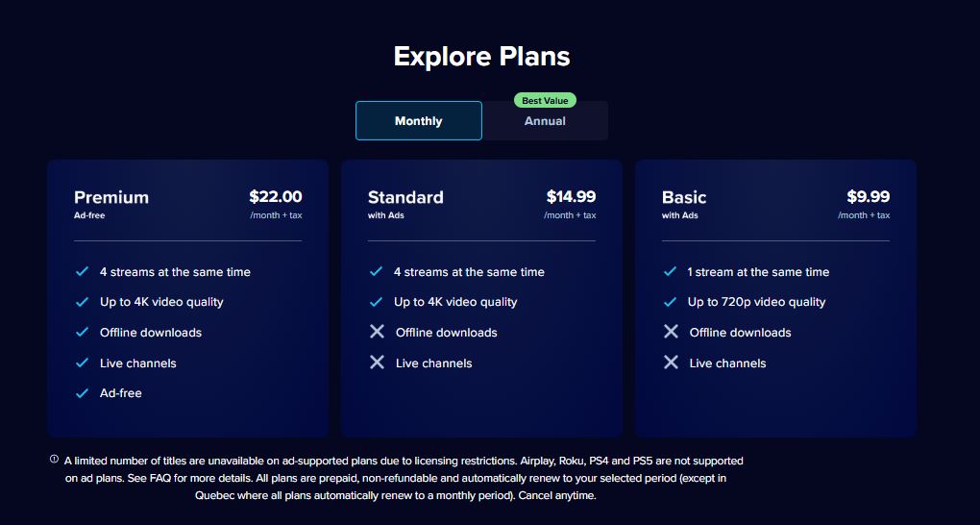980x525 pixels.
Task: Click the X icon for Basic Live channels
Action: (671, 362)
